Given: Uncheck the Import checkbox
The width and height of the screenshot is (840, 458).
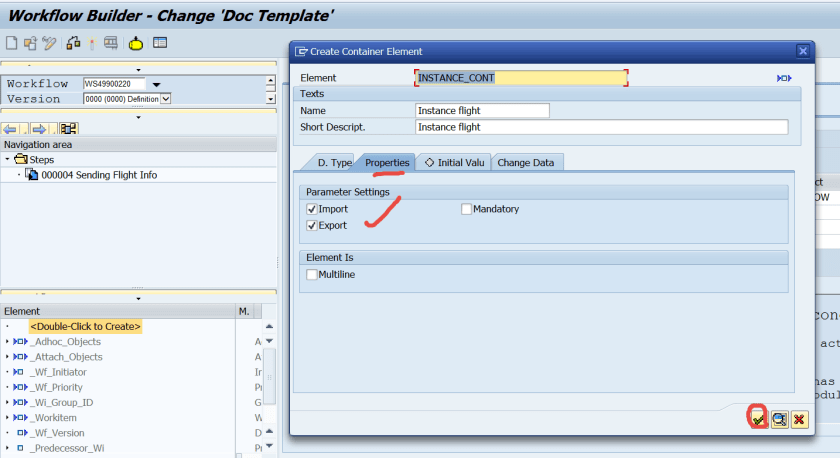Looking at the screenshot, I should click(312, 209).
